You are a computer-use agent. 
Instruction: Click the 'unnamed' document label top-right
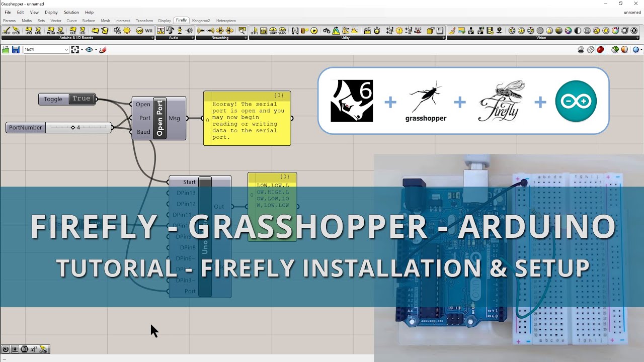tap(632, 12)
